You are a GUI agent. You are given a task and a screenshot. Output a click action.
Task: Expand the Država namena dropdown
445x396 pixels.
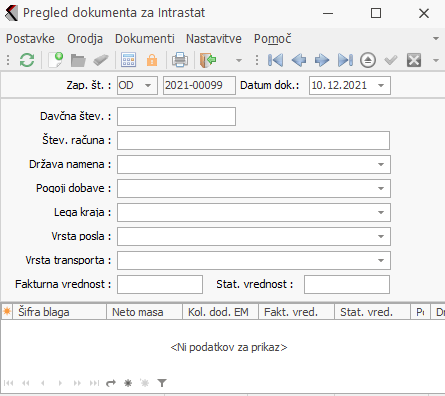coord(381,164)
